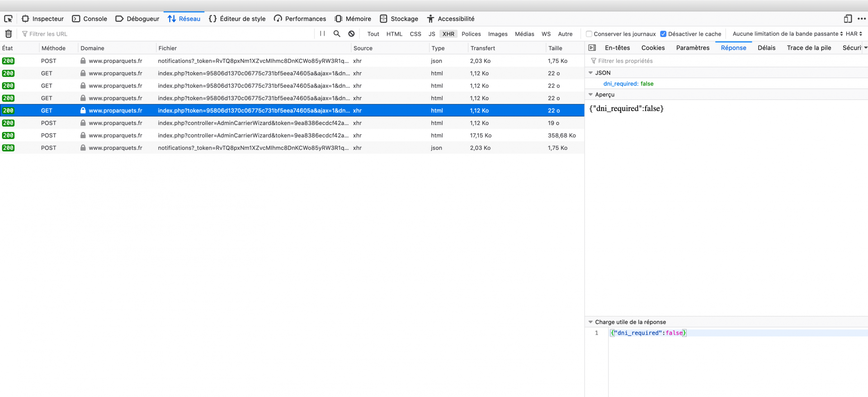Sort by Type column header
Screen dimensions: 868x397
[448, 48]
